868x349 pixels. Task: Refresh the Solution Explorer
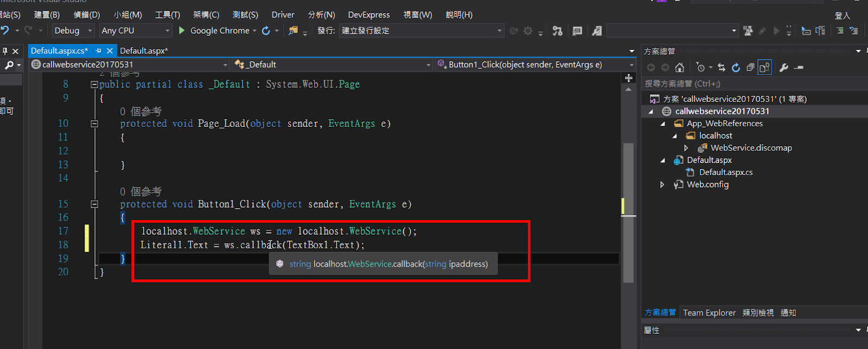736,68
